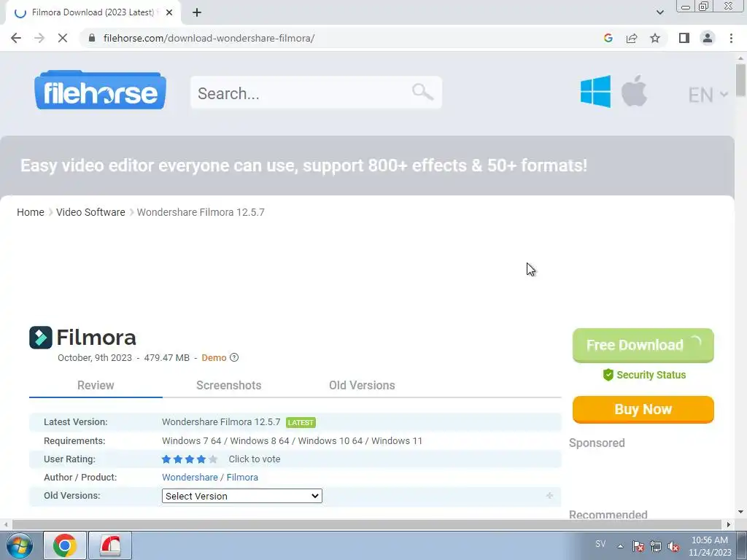The width and height of the screenshot is (747, 560).
Task: Click the Demo license link
Action: [214, 357]
